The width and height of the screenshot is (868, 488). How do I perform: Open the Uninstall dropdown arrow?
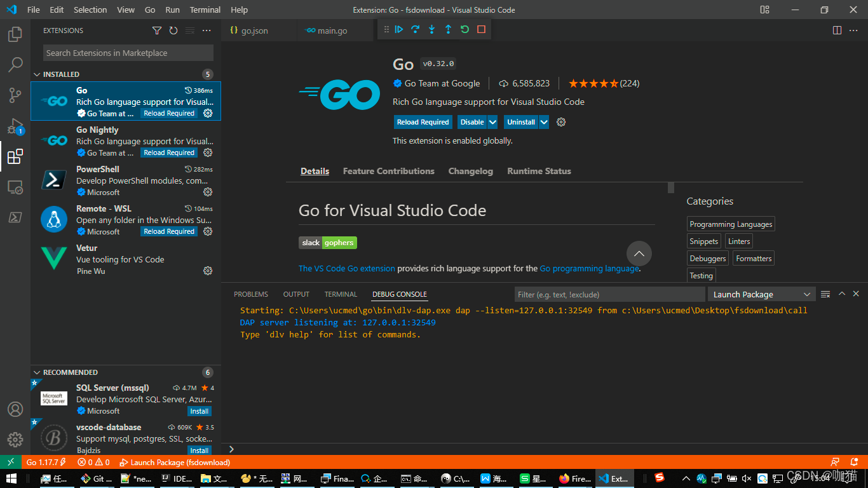pyautogui.click(x=544, y=122)
